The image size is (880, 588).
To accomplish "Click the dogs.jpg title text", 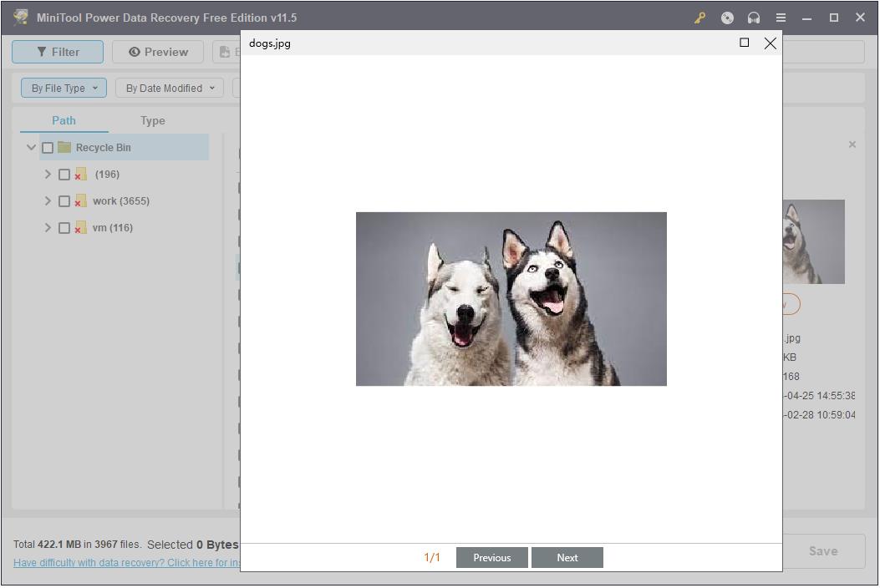I will 270,43.
